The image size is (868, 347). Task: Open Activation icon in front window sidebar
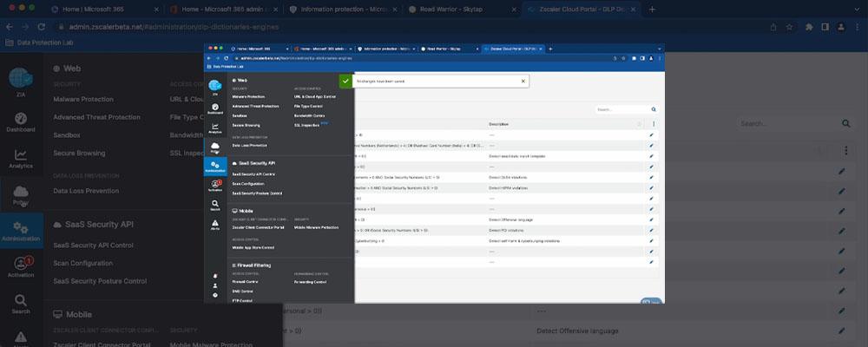[x=214, y=186]
